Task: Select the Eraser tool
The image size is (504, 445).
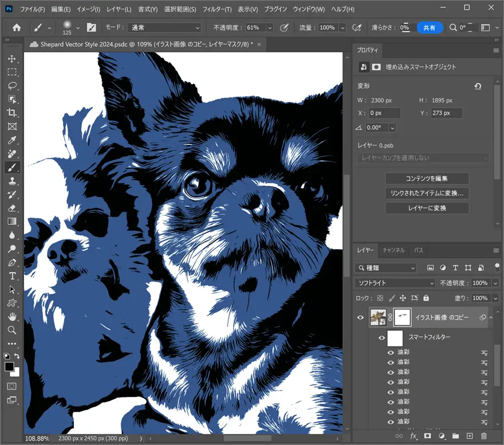Action: tap(12, 208)
